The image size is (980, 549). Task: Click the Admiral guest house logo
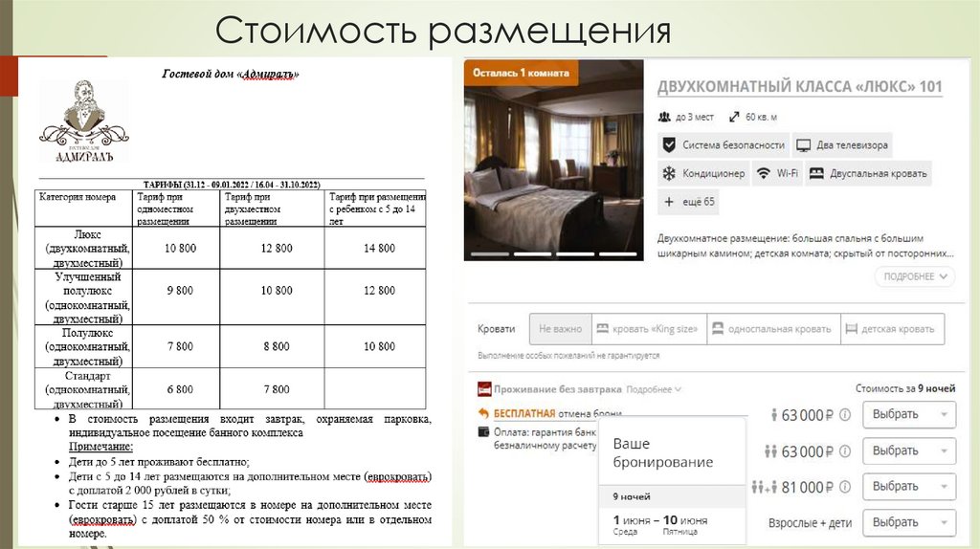pyautogui.click(x=84, y=121)
